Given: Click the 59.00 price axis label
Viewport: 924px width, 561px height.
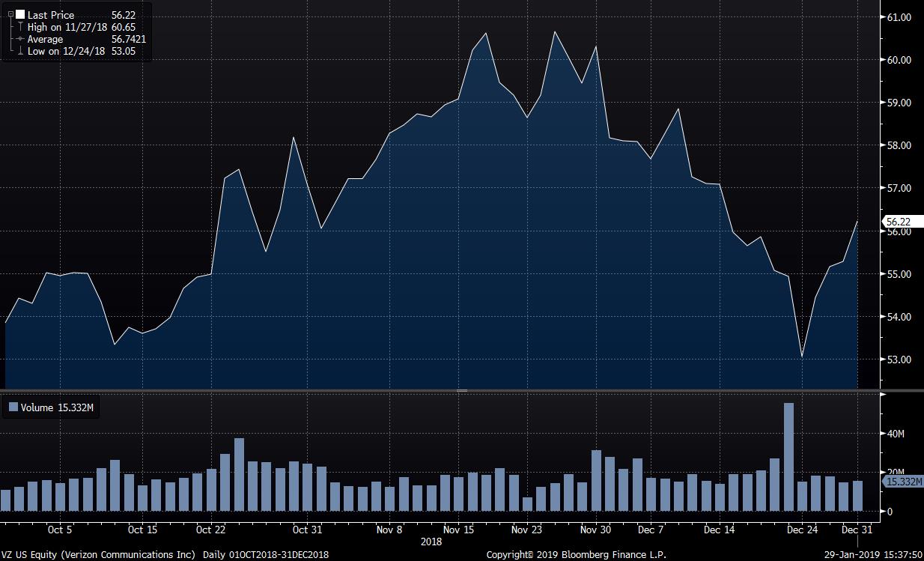Looking at the screenshot, I should [899, 103].
